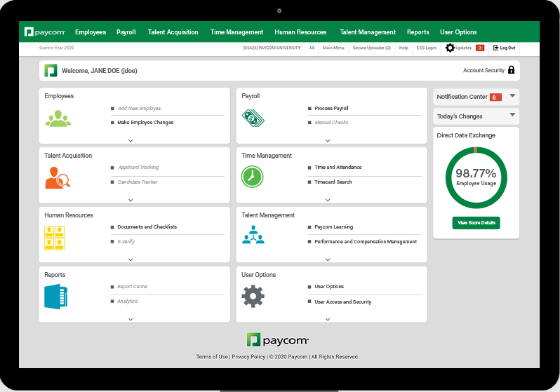Click Make Employee Changes link

(145, 123)
